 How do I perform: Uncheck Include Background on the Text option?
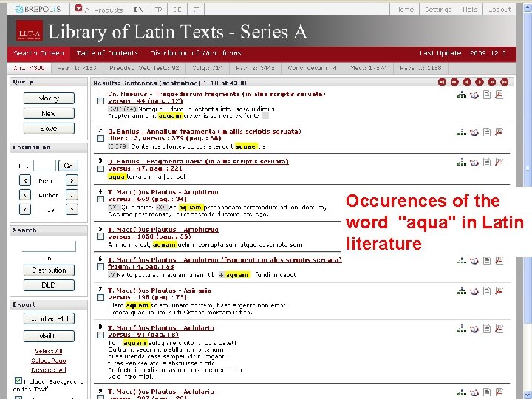pos(18,381)
